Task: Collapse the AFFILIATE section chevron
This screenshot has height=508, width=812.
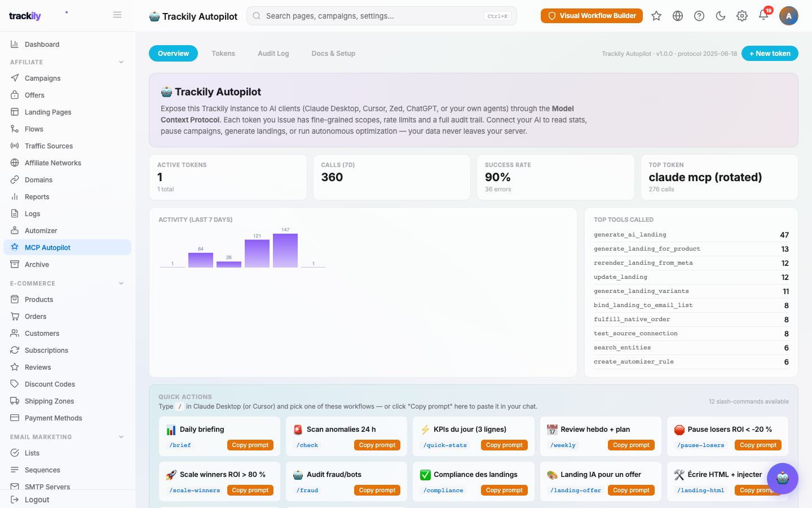Action: point(121,62)
